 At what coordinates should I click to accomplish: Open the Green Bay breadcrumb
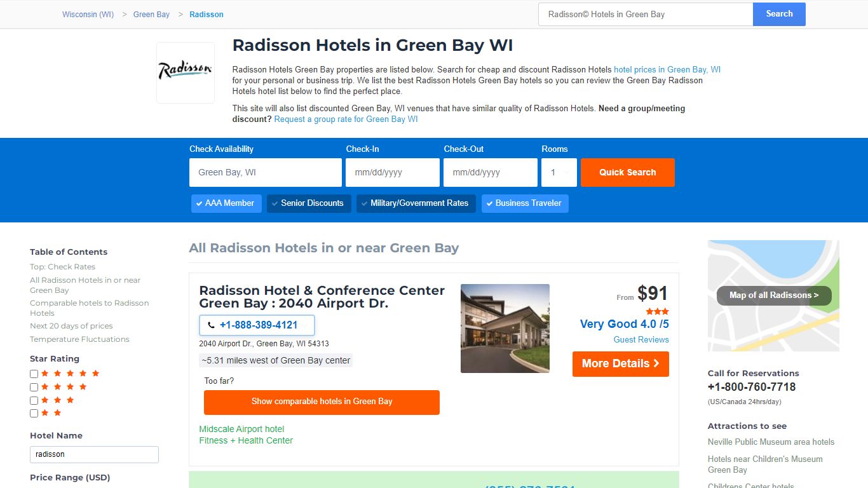(x=151, y=14)
